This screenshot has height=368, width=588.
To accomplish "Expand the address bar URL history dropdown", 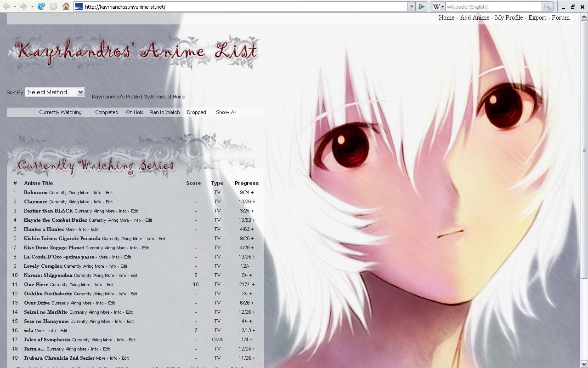I will tap(411, 6).
